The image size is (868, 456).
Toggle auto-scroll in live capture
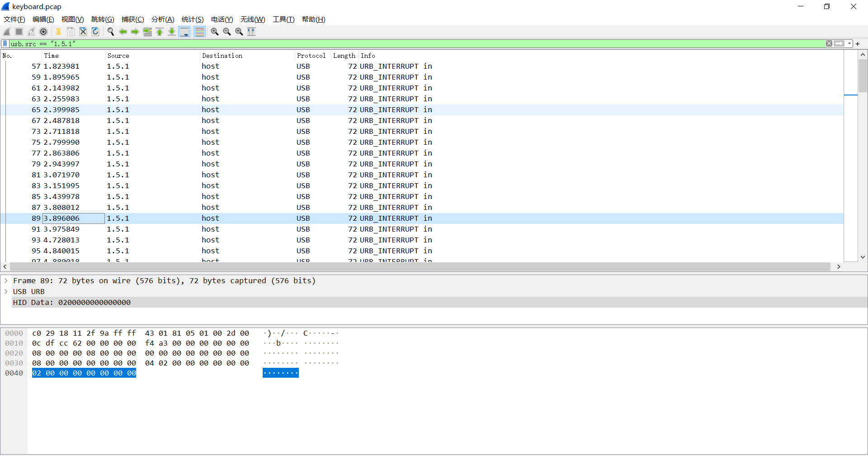pyautogui.click(x=184, y=32)
